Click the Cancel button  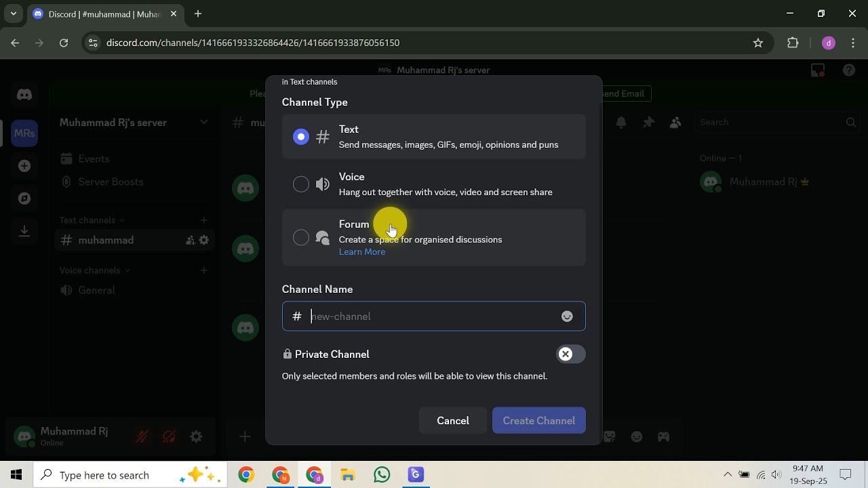click(453, 420)
